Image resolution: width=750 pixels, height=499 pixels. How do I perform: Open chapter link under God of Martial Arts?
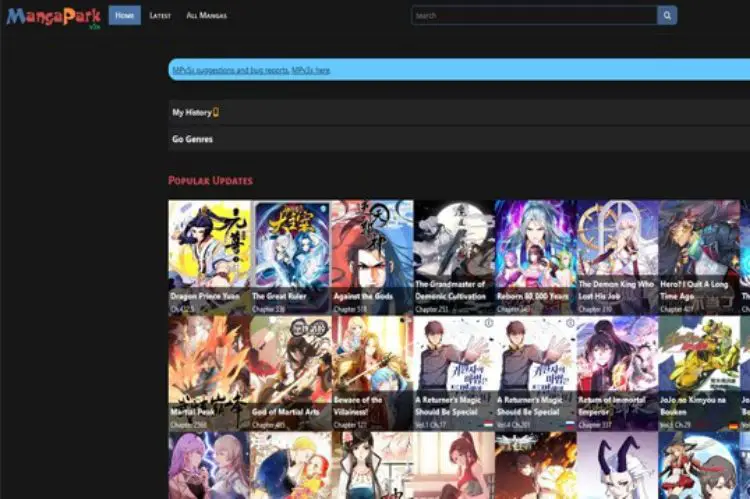pos(268,425)
